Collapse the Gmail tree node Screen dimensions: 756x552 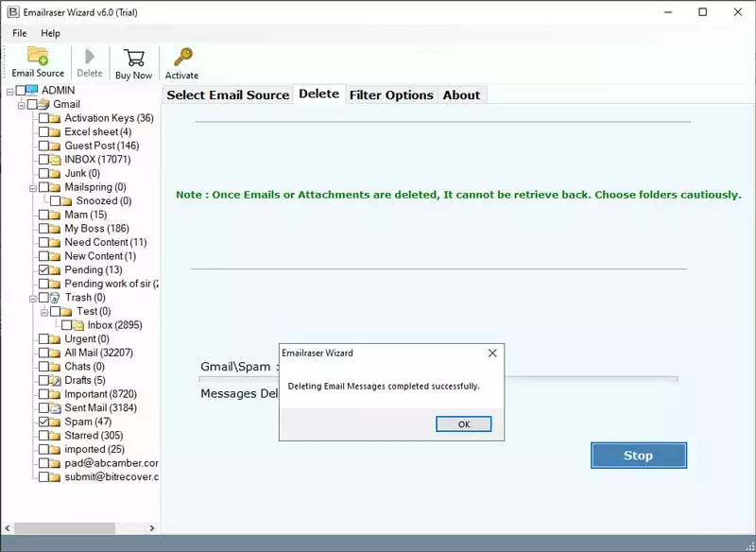(x=21, y=105)
